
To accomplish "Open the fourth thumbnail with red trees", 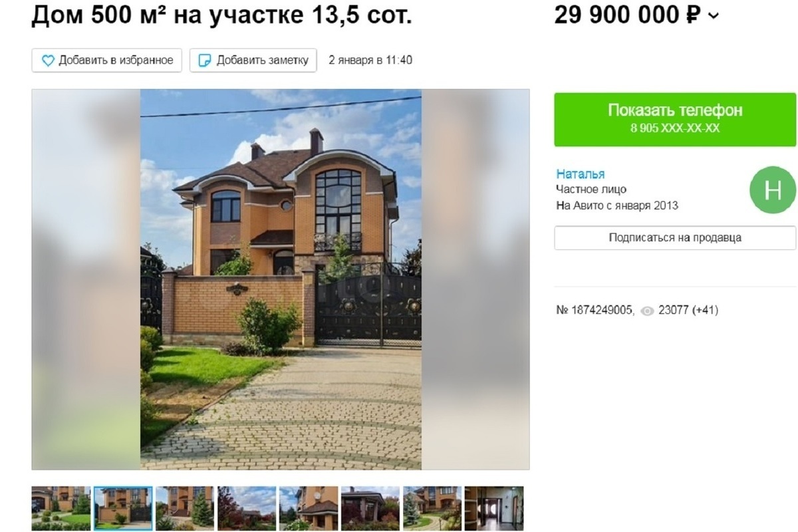I will tap(247, 509).
